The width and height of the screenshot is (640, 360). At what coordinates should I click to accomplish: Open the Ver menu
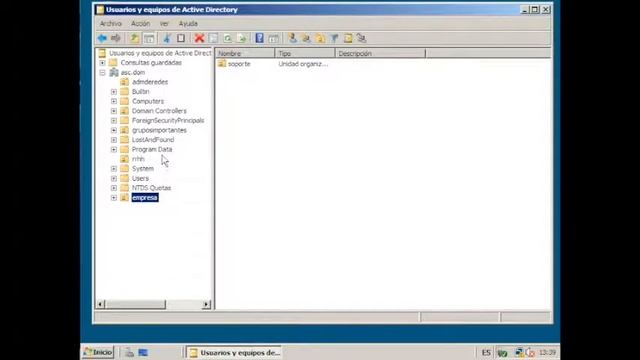(164, 24)
